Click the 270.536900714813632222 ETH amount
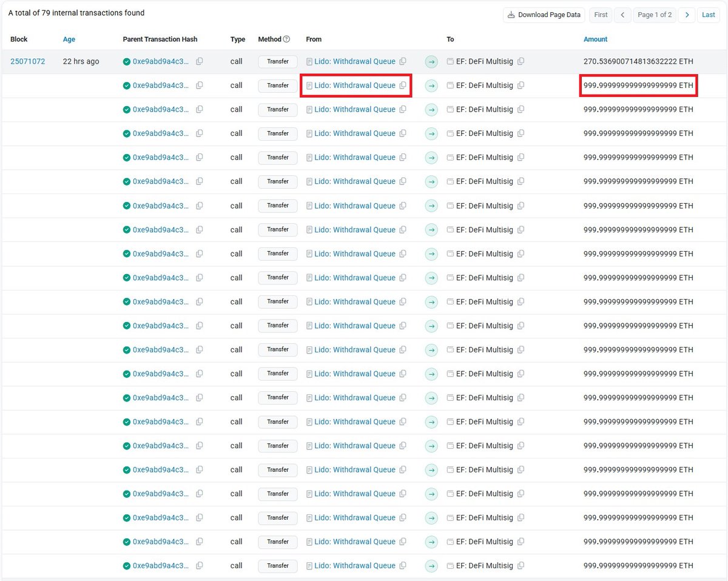 (x=638, y=61)
